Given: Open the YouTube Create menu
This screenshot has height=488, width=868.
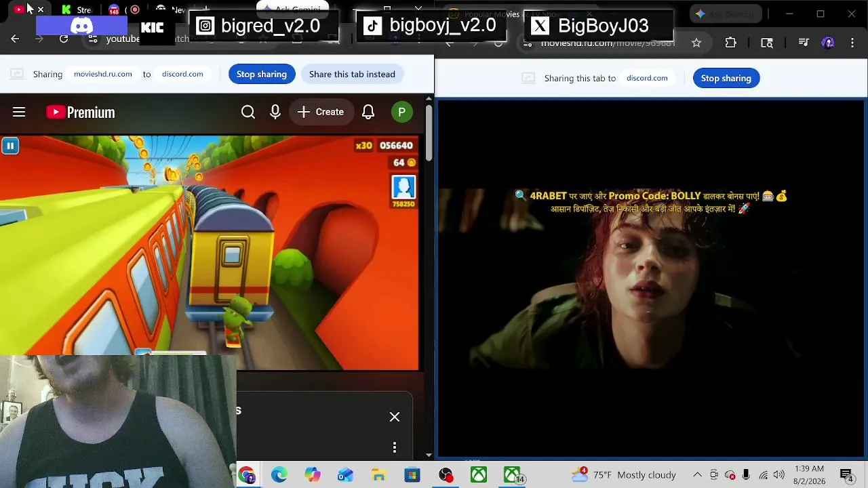Looking at the screenshot, I should (321, 112).
